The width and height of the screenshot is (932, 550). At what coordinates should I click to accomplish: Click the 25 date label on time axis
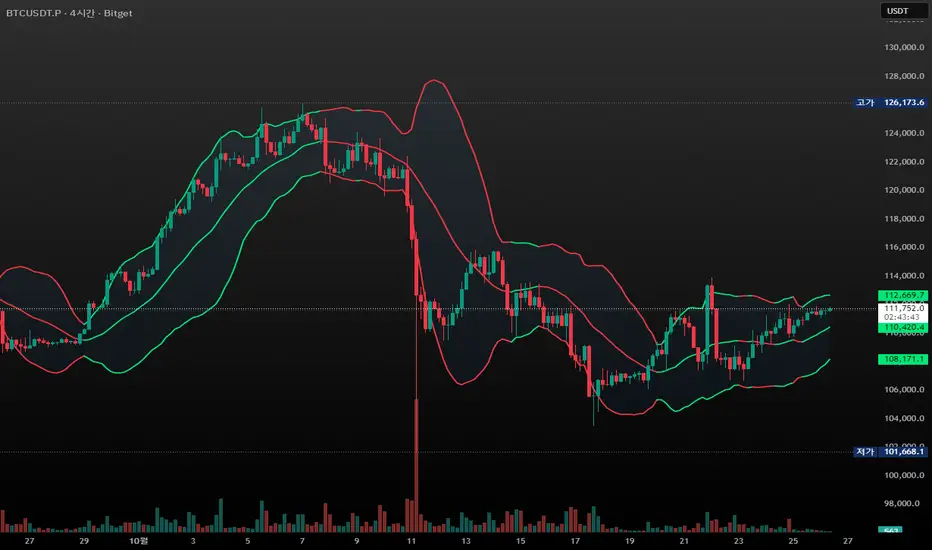793,541
